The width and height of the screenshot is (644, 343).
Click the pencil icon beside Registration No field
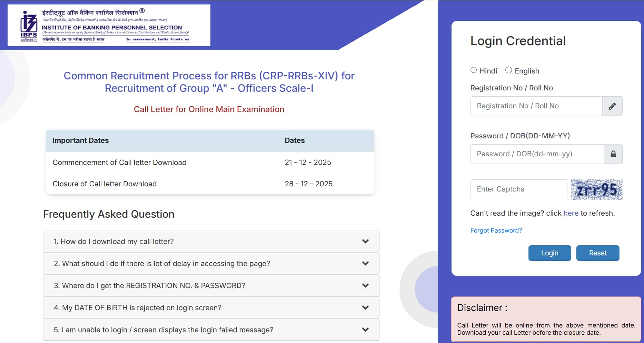612,106
